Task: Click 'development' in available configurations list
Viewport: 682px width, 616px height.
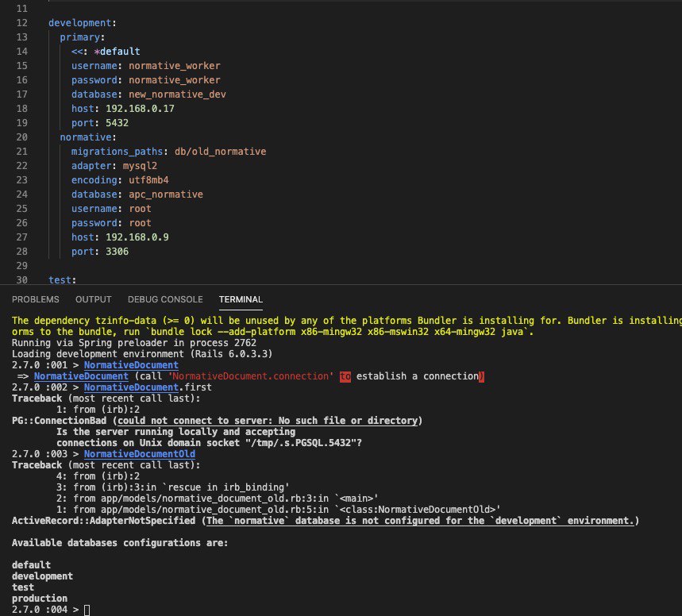Action: coord(42,576)
